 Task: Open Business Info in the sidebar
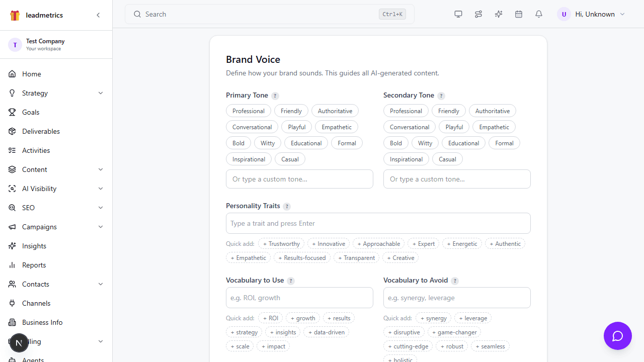coord(56,322)
